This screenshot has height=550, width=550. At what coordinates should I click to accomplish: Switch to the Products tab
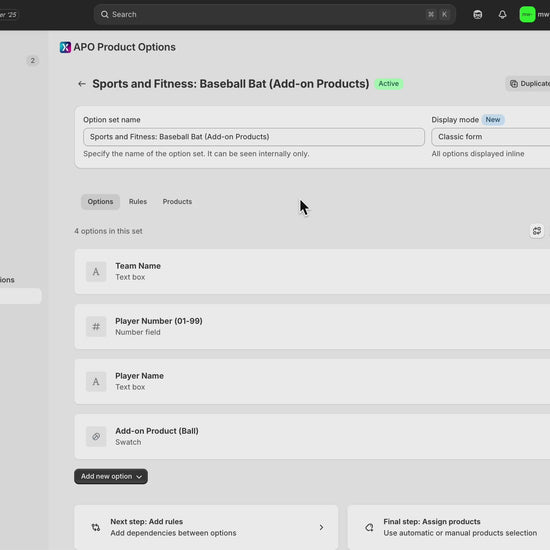177,202
